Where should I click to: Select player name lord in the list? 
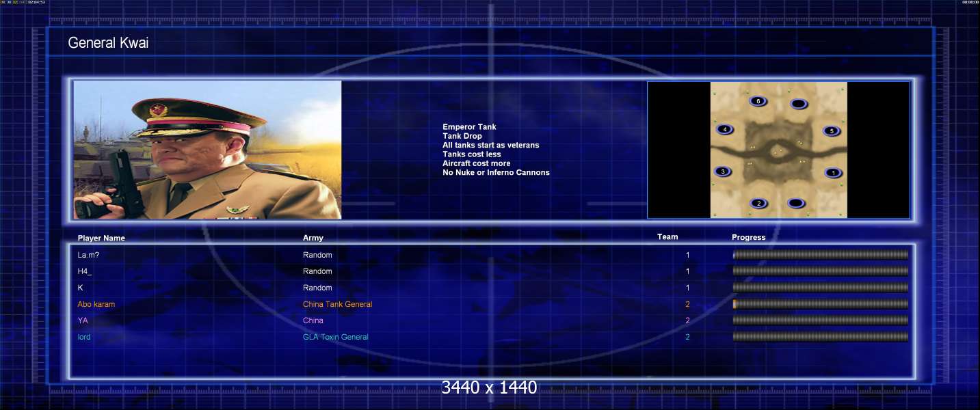[x=84, y=337]
